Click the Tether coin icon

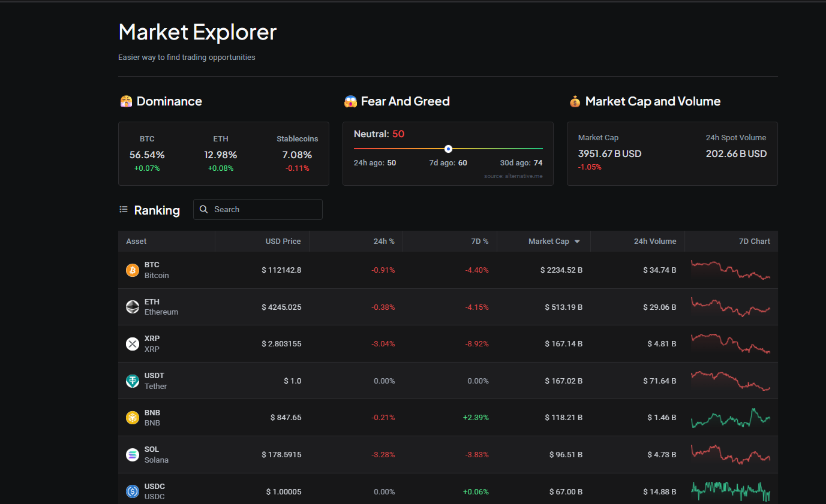(133, 381)
